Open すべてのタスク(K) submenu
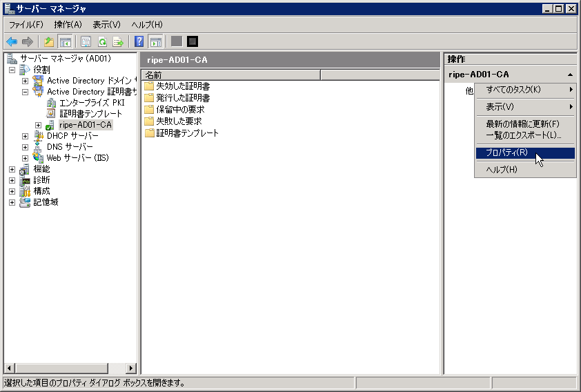Screen dimensions: 581x392 [525, 90]
